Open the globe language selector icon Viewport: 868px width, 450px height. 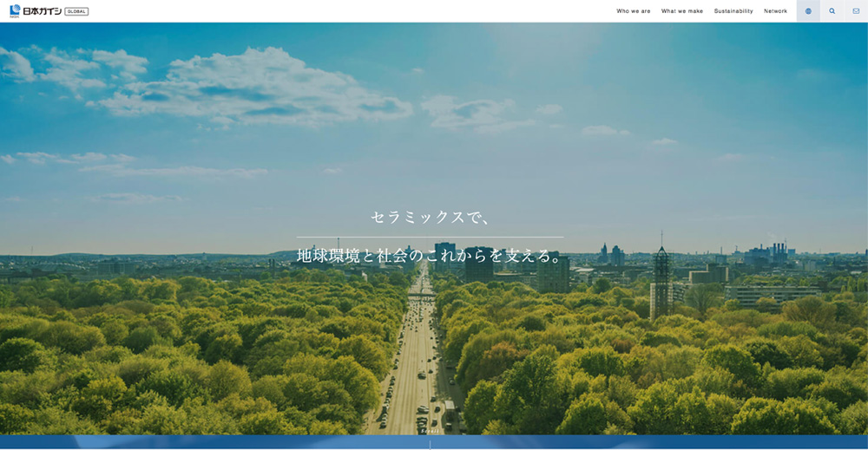808,11
